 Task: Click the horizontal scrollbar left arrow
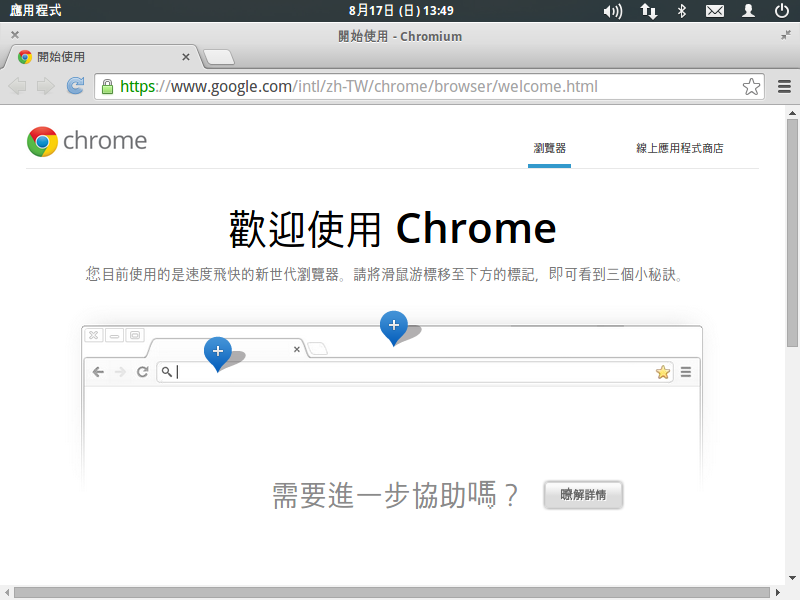click(x=7, y=592)
